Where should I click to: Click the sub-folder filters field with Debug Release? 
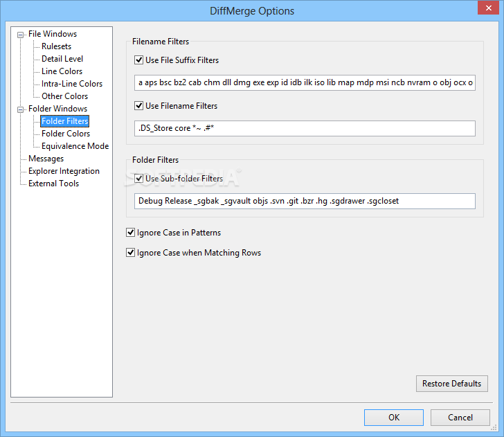pos(305,201)
